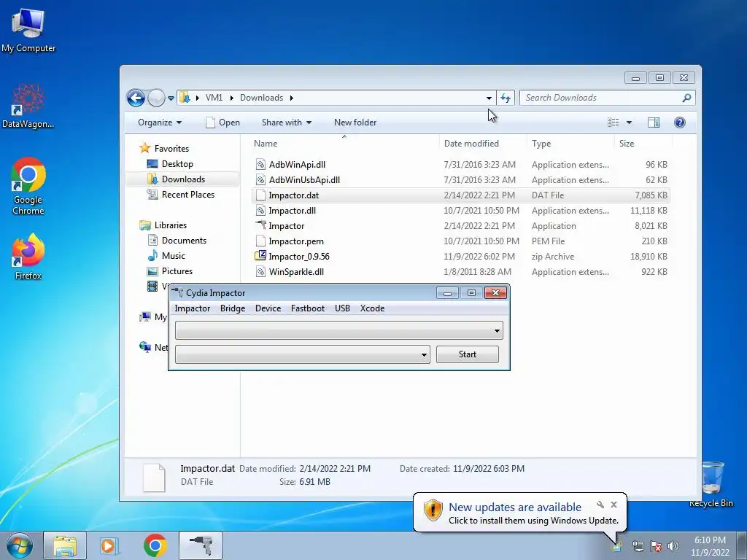Viewport: 747px width, 560px height.
Task: Open DataWagon desktop shortcut
Action: pyautogui.click(x=28, y=106)
